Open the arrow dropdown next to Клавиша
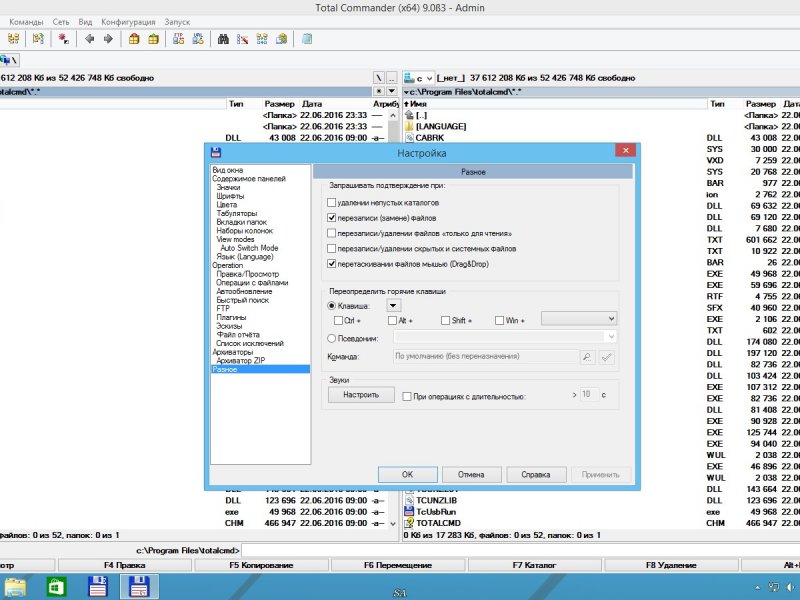Viewport: 800px width, 600px height. 393,306
